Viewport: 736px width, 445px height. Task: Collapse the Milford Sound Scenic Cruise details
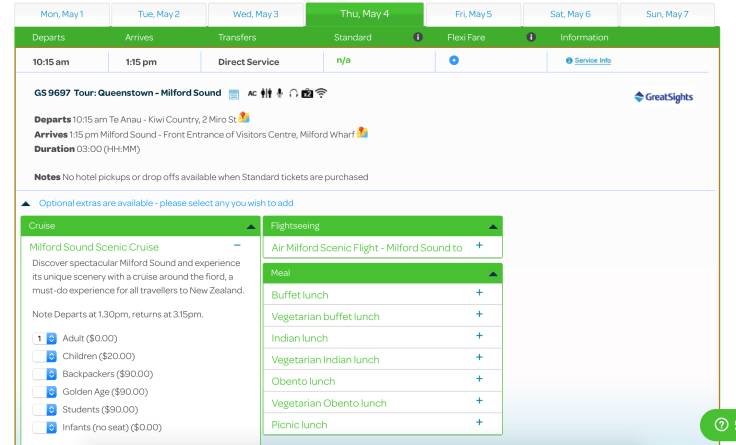[237, 246]
